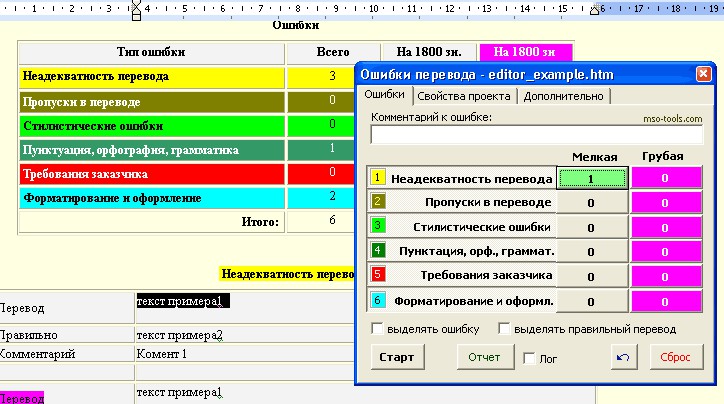Click dark green number 4 swatch
Image resolution: width=724 pixels, height=404 pixels.
point(377,250)
